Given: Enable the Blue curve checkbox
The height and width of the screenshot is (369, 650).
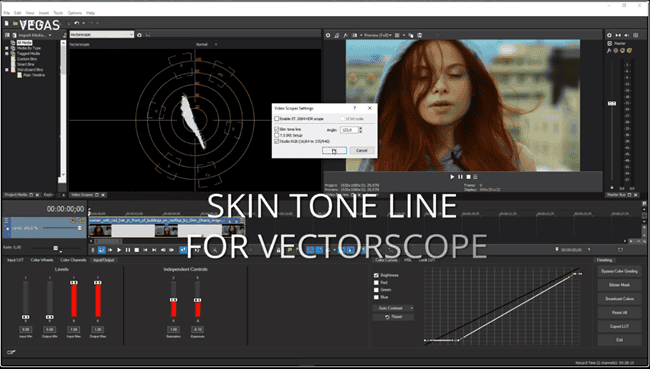Looking at the screenshot, I should coord(376,297).
